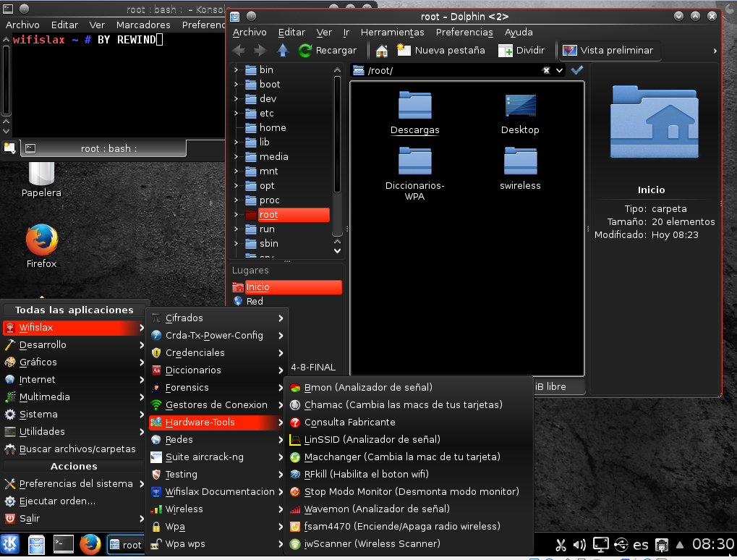Expand the dev tree node

coord(236,98)
